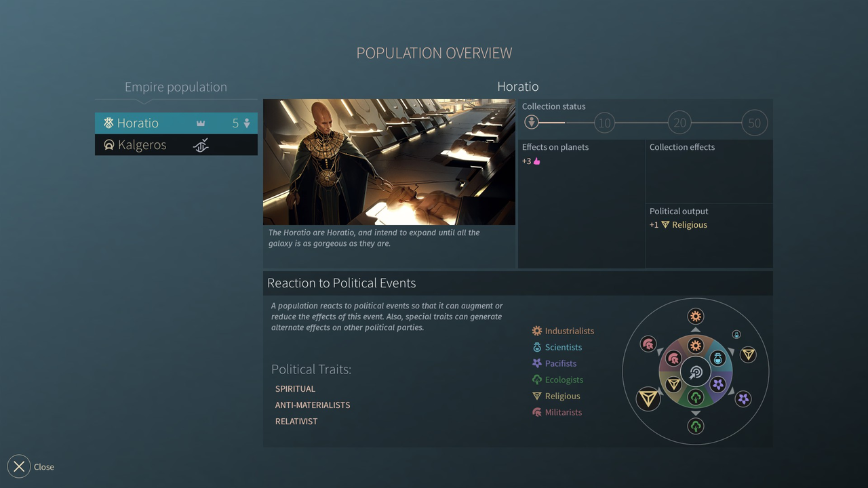
Task: Click the Kalgeros gene-splicing icon
Action: tap(201, 145)
